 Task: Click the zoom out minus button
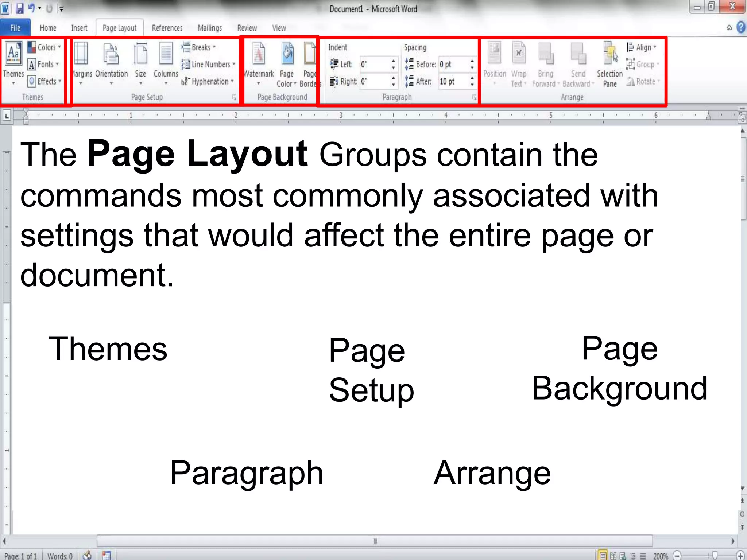click(677, 556)
